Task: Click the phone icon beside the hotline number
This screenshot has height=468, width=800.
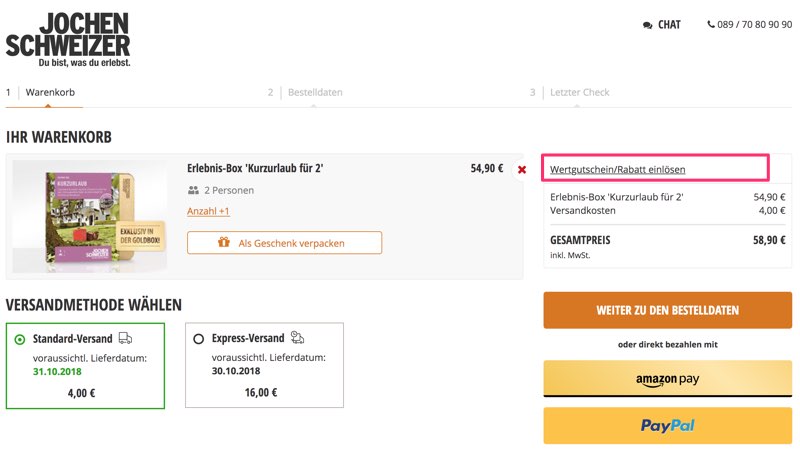Action: [711, 25]
